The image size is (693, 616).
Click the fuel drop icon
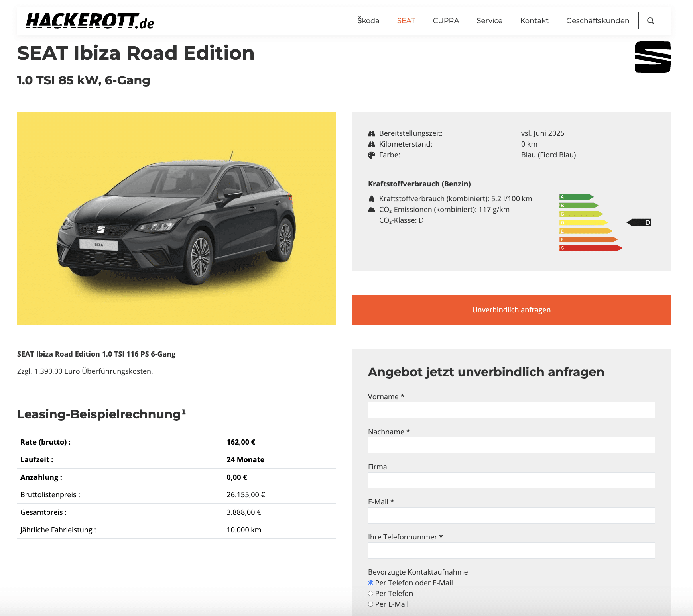point(372,199)
